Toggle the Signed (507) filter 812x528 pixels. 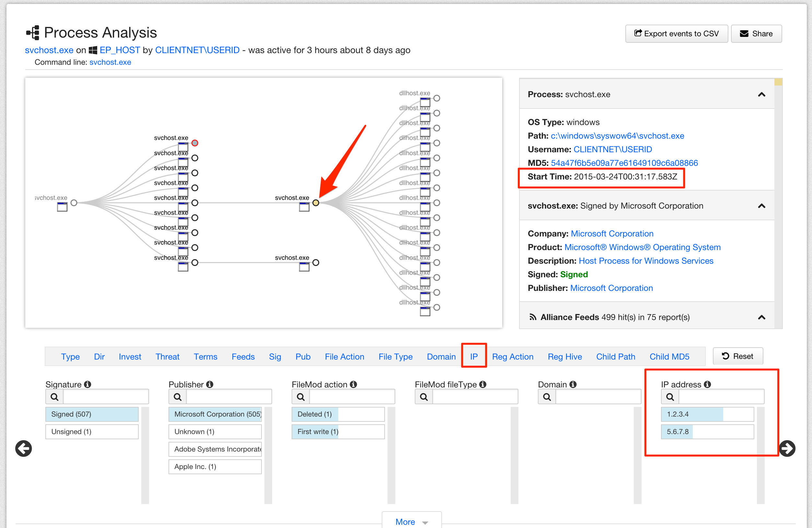(x=92, y=414)
